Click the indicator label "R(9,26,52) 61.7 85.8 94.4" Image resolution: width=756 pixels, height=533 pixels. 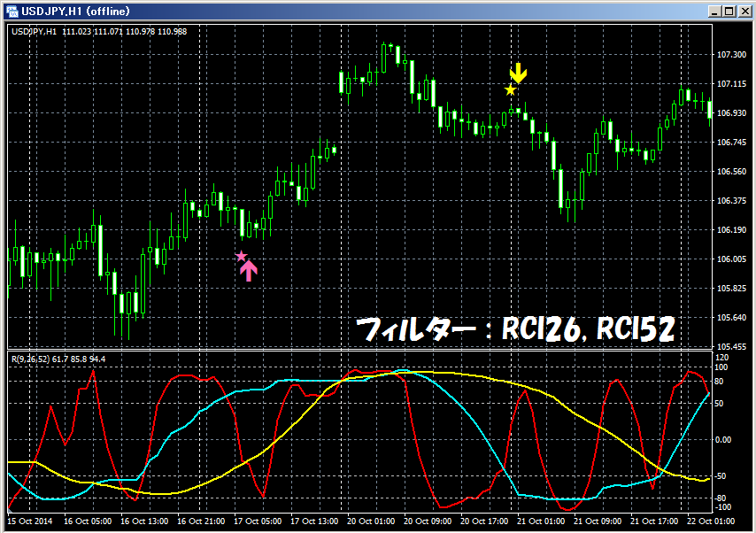click(x=58, y=359)
